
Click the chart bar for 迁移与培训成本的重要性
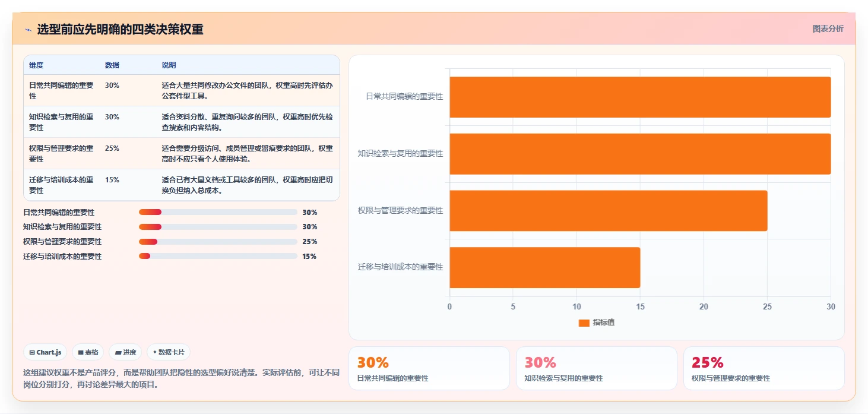tap(545, 267)
